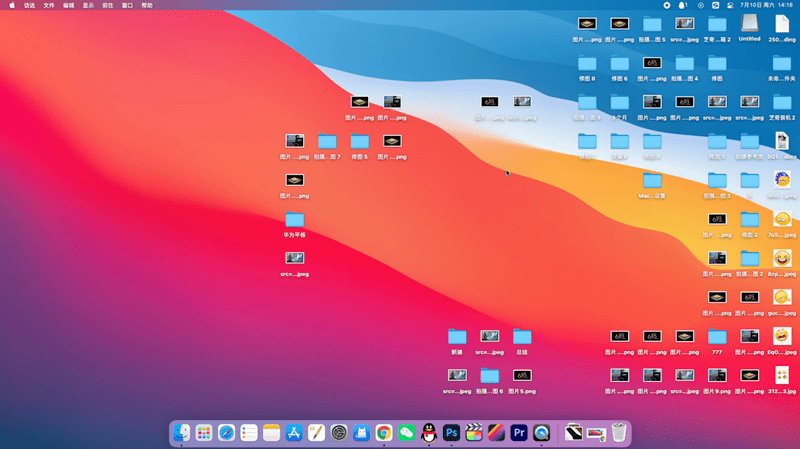The image size is (800, 449).
Task: Select the 图片 5.png file
Action: tap(522, 381)
